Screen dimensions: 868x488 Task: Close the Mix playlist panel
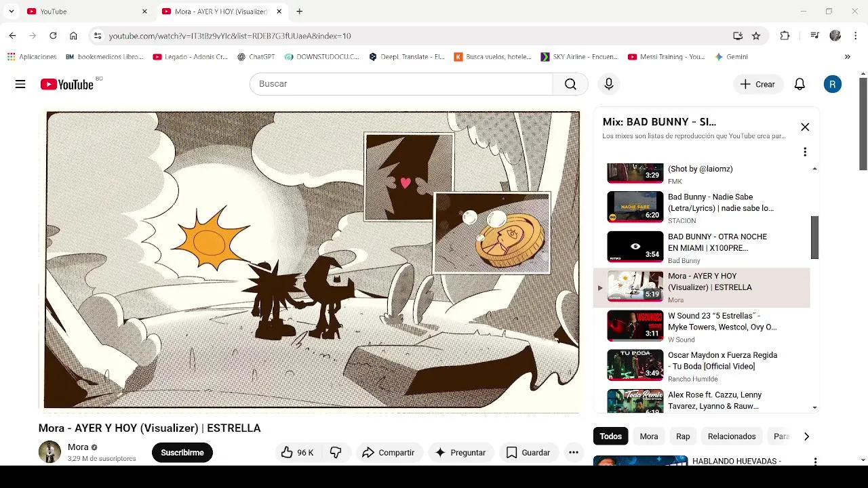click(x=805, y=127)
